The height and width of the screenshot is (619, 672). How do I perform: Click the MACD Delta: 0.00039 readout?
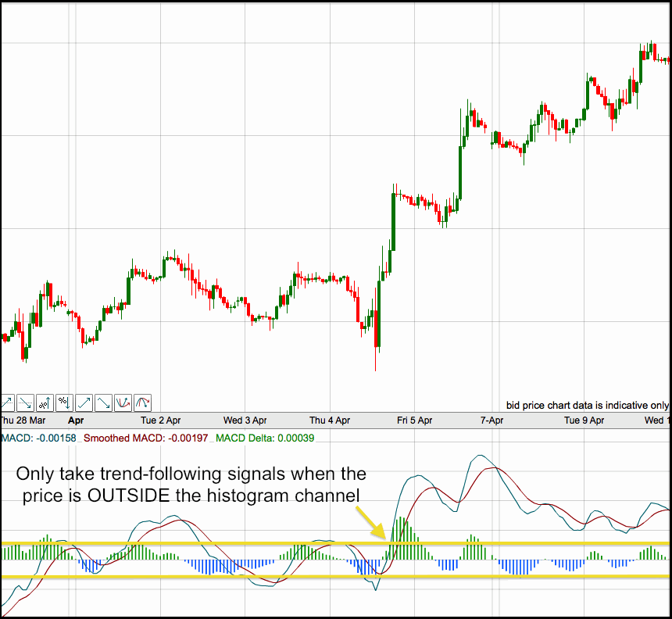point(265,438)
